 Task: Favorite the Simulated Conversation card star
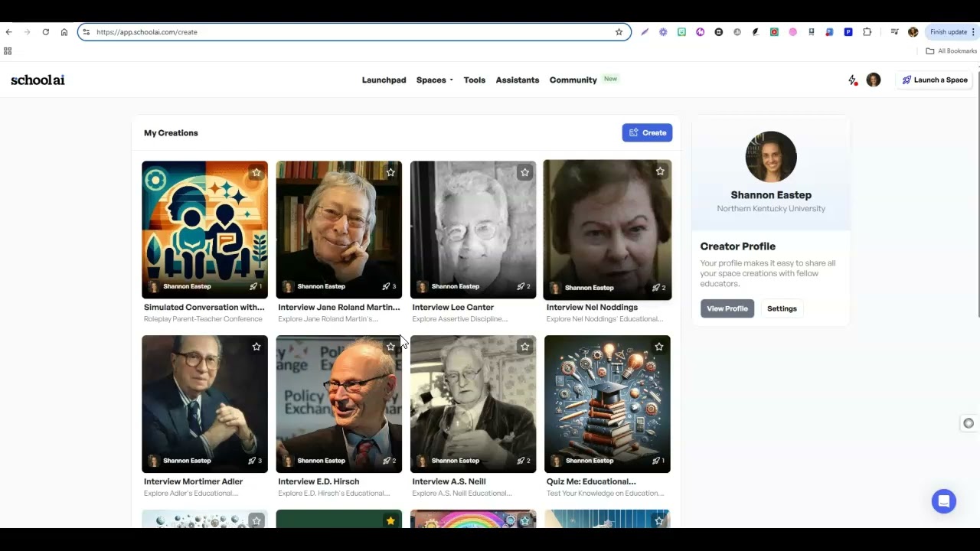click(256, 172)
